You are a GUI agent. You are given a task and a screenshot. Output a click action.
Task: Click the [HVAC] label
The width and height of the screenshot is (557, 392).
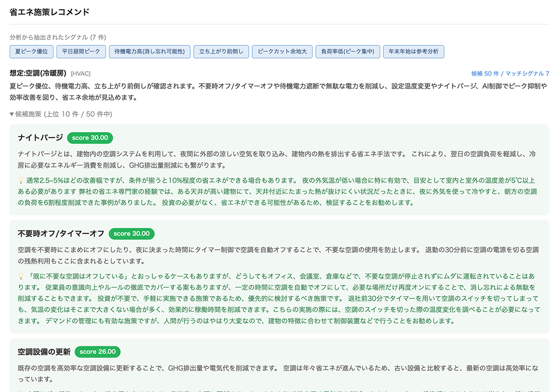[x=81, y=74]
